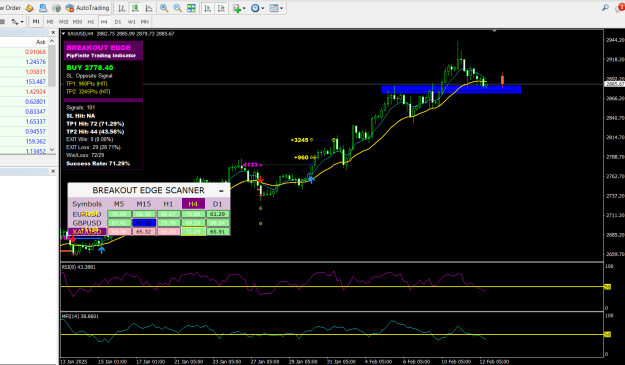The height and width of the screenshot is (365, 625).
Task: Switch chart to candlesticks style
Action: click(x=136, y=8)
